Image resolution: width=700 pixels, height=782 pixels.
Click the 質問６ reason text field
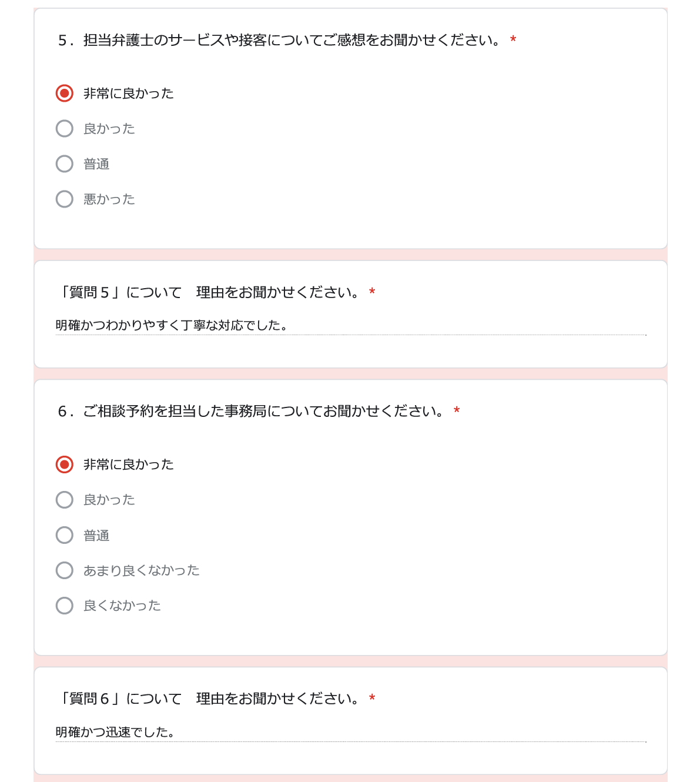coord(351,733)
